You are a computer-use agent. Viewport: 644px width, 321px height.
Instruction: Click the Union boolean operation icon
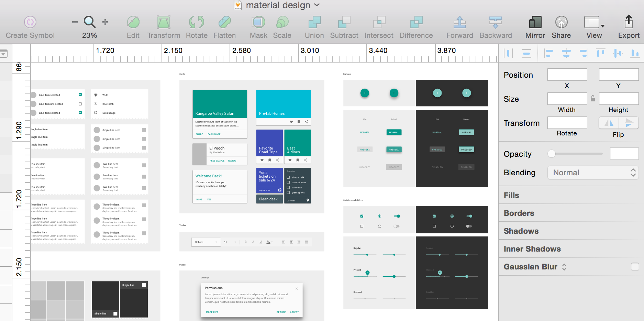coord(313,23)
